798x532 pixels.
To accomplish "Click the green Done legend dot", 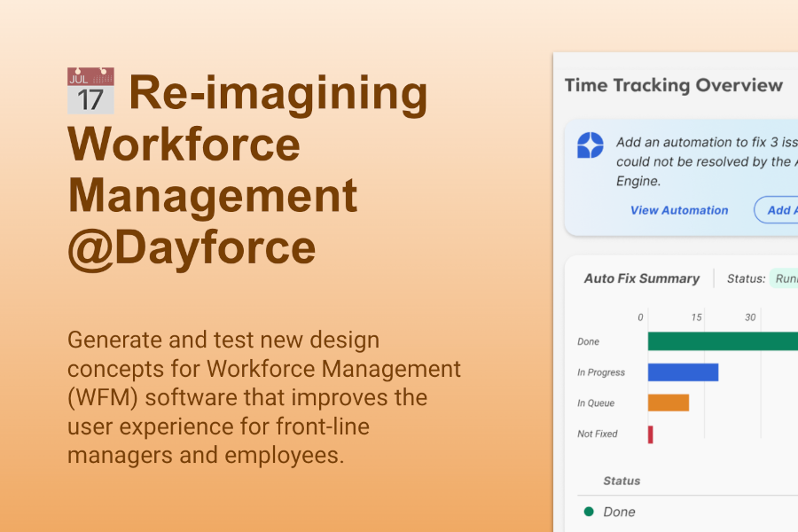I will coord(589,512).
